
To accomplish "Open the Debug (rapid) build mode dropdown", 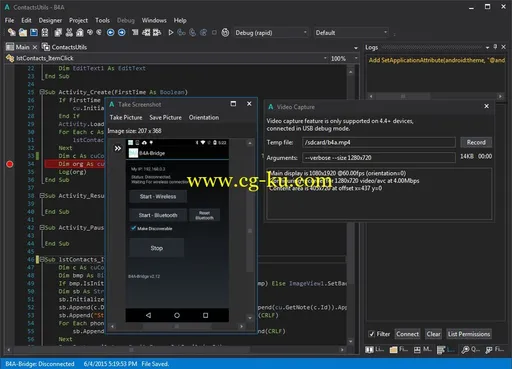I will [271, 32].
